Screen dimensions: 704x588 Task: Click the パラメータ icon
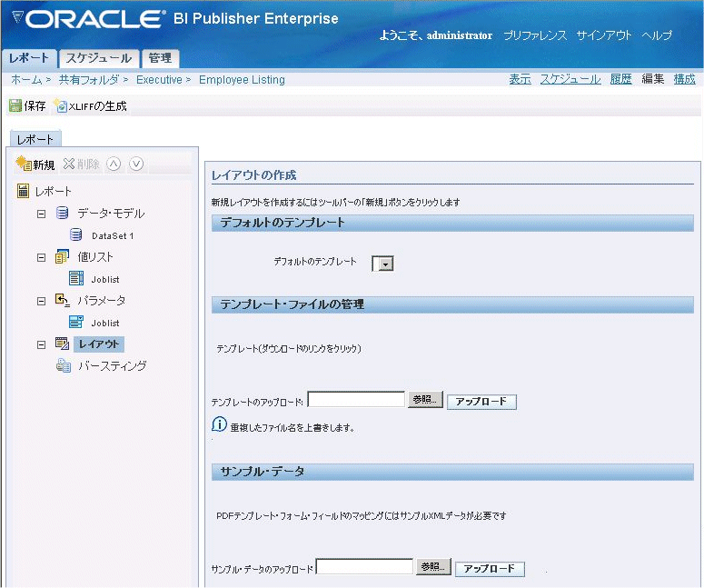tap(62, 300)
